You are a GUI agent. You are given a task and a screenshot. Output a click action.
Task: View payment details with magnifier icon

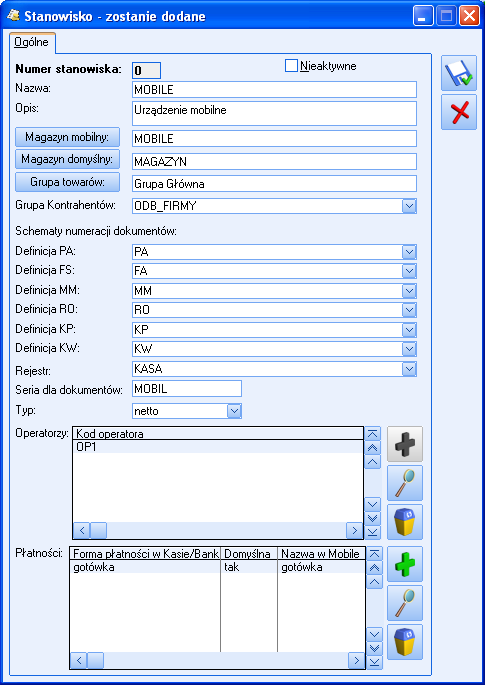pos(405,603)
